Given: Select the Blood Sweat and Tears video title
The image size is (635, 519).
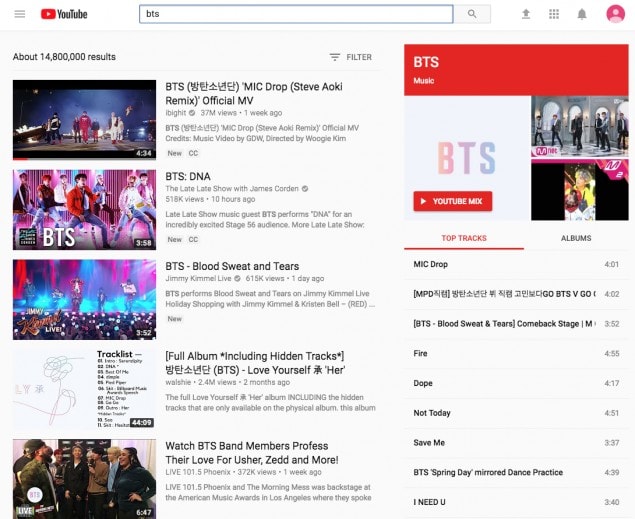Looking at the screenshot, I should pos(232,266).
